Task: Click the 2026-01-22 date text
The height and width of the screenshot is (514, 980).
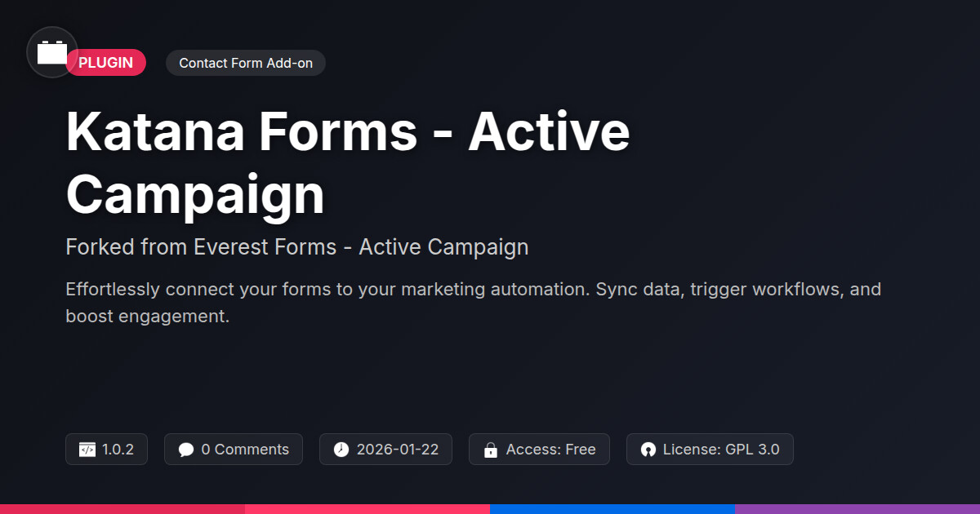Action: click(398, 450)
